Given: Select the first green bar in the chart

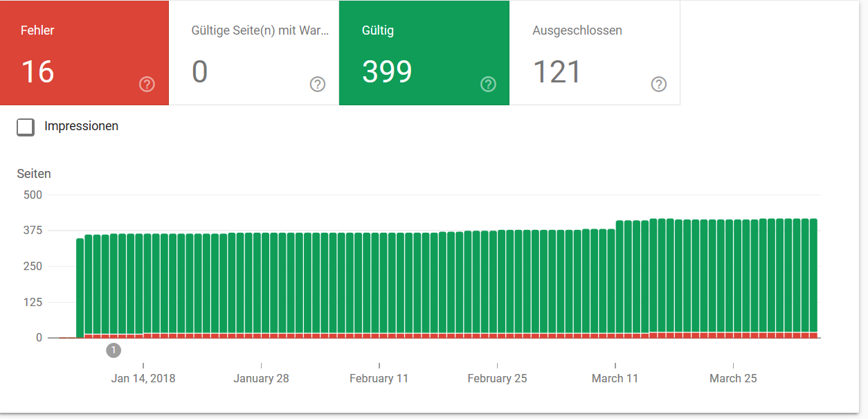Looking at the screenshot, I should click(78, 291).
